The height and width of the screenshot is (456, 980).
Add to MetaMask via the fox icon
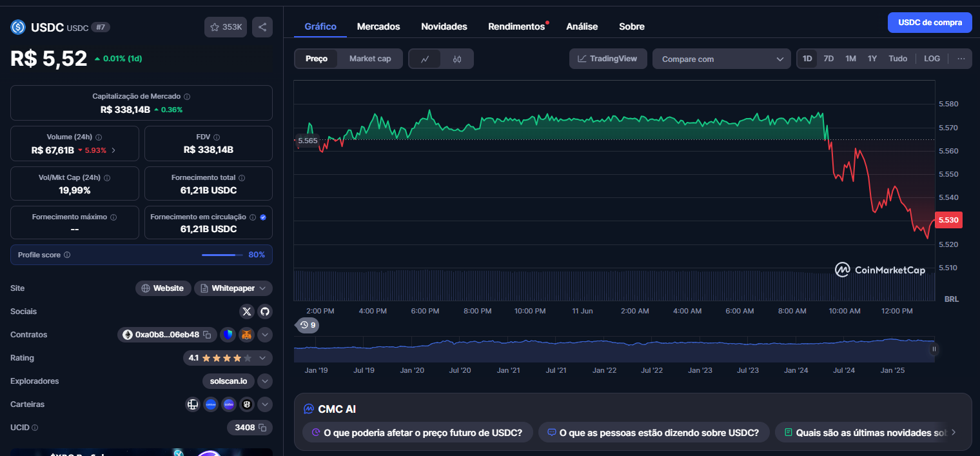click(x=247, y=335)
